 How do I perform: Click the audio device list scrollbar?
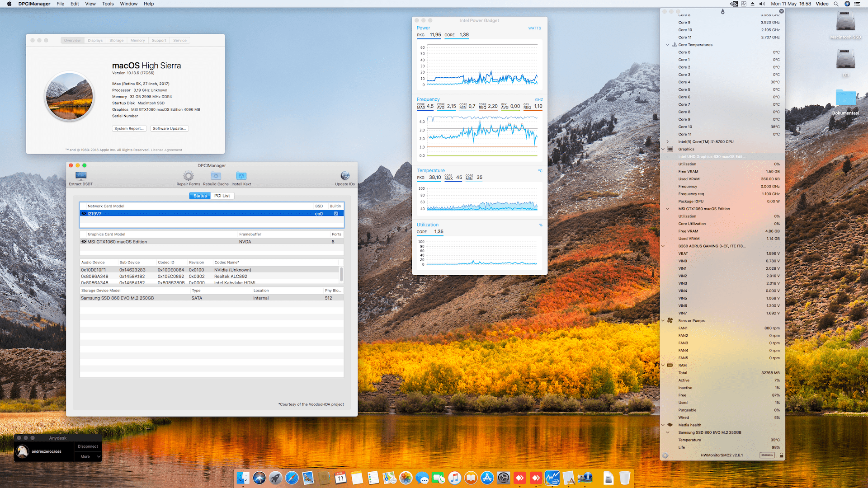click(x=341, y=274)
